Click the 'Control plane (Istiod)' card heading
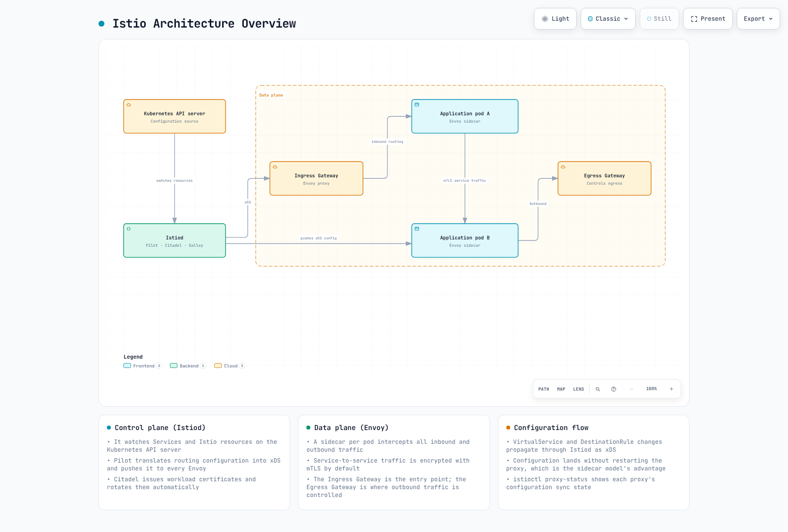Viewport: 788px width, 532px height. [160, 428]
